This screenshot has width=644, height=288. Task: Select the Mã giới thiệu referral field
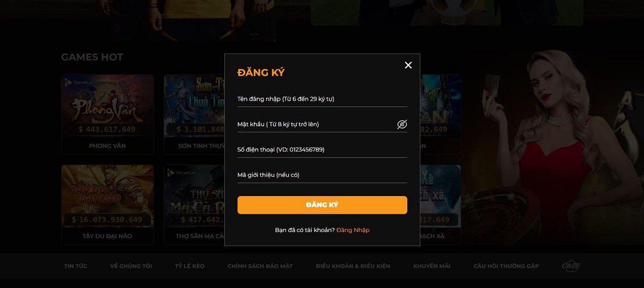[322, 175]
